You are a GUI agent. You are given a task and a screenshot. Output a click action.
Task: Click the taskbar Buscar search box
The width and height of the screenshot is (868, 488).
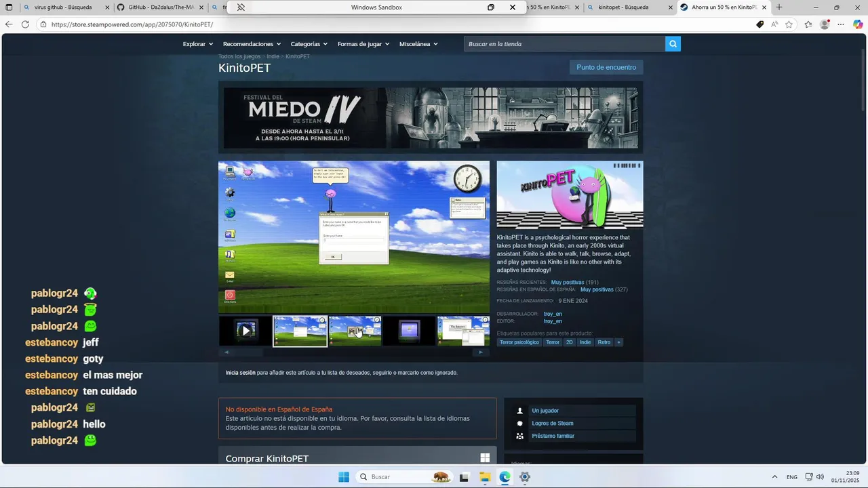click(x=404, y=476)
